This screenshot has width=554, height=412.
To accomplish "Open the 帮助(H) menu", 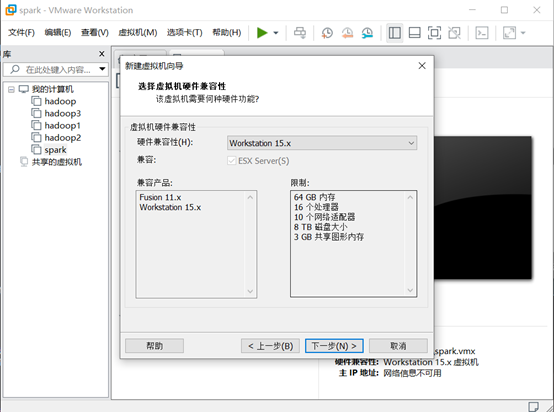I will click(226, 33).
